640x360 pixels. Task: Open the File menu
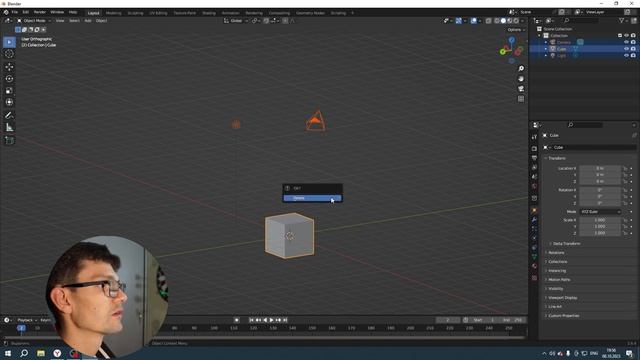(x=14, y=12)
